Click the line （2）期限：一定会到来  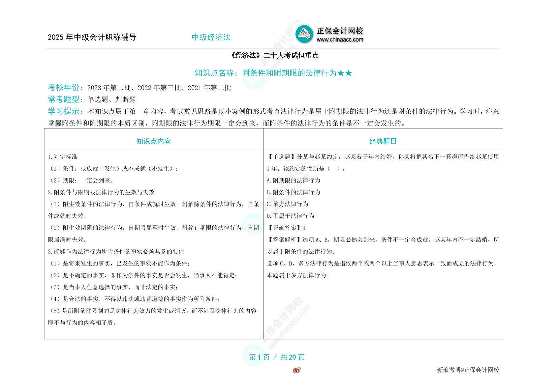tap(82, 181)
